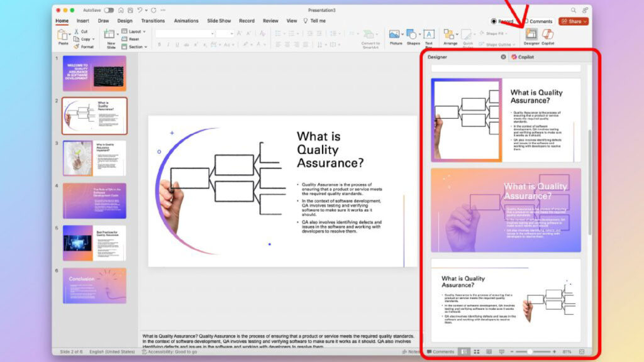Open the Share dropdown button

pyautogui.click(x=573, y=21)
